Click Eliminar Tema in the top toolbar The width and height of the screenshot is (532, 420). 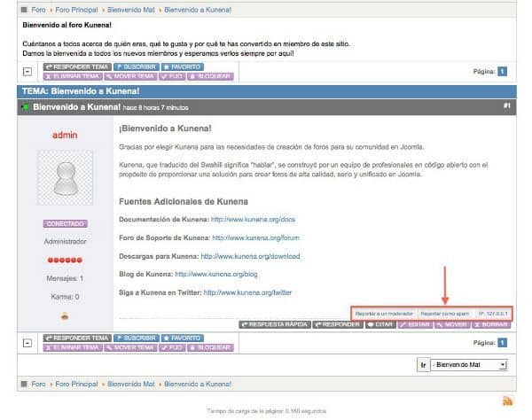point(73,76)
